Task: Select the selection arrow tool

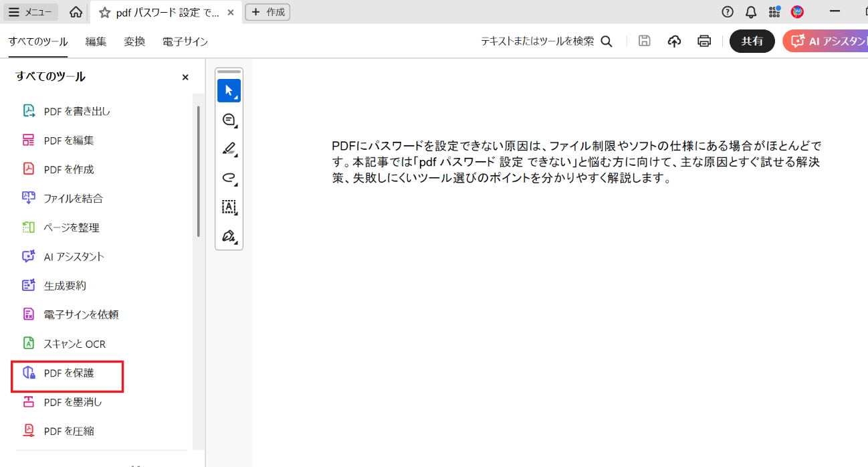Action: coord(227,90)
